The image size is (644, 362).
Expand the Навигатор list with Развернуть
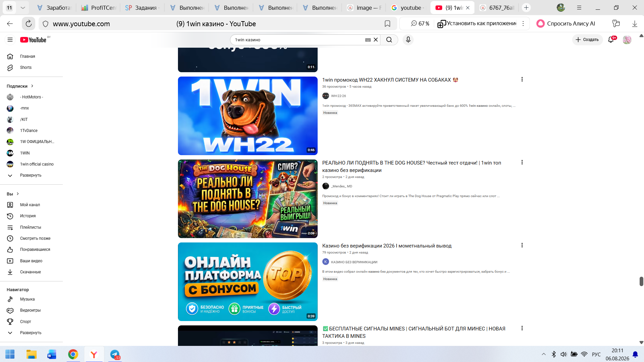tap(31, 333)
